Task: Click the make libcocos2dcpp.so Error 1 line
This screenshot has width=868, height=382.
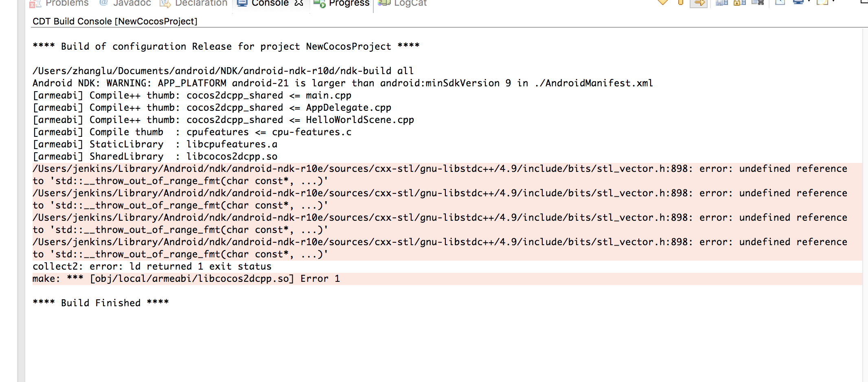Action: pyautogui.click(x=186, y=279)
